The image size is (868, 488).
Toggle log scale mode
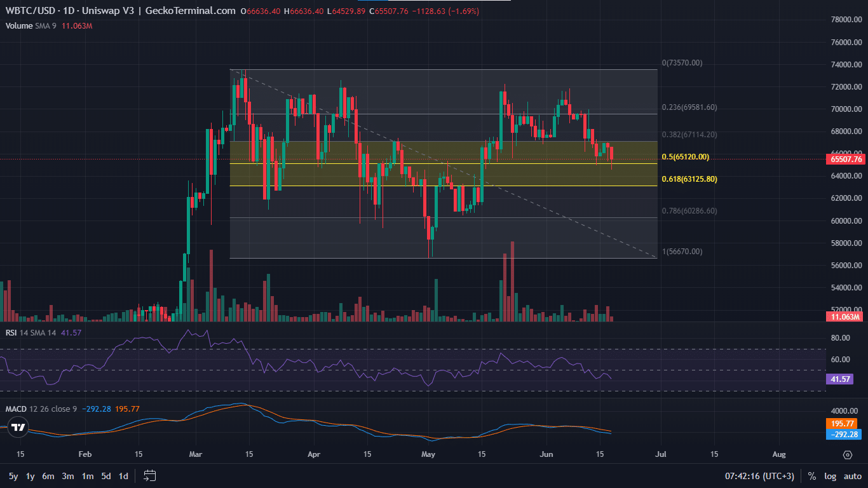[x=830, y=476]
